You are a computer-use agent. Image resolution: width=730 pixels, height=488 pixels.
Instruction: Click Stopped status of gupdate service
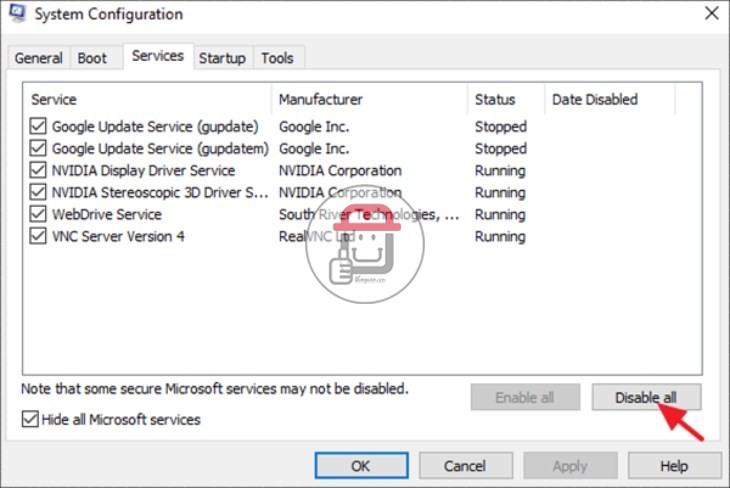coord(500,127)
